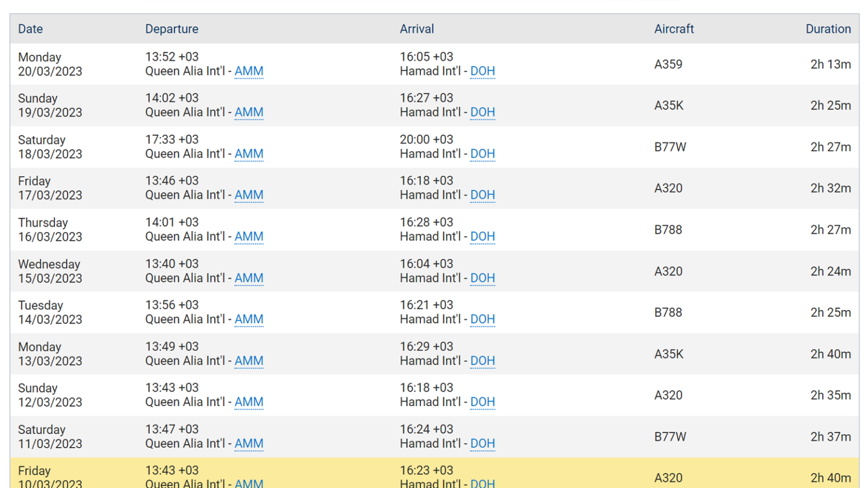Image resolution: width=868 pixels, height=488 pixels.
Task: Click the Aircraft column header
Action: click(x=674, y=29)
